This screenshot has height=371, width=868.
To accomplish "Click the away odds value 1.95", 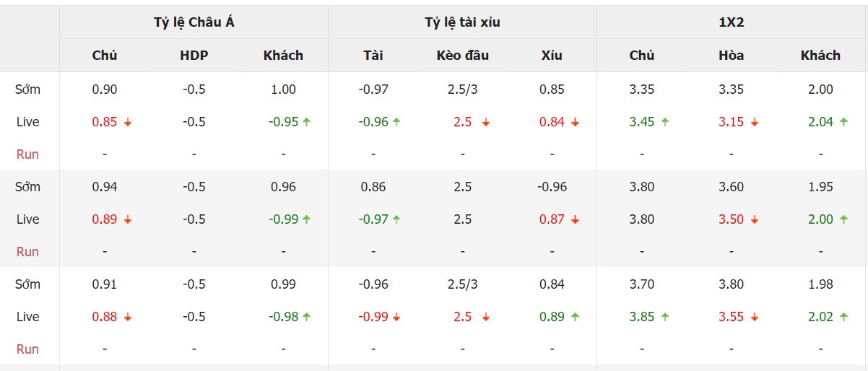I will point(820,187).
